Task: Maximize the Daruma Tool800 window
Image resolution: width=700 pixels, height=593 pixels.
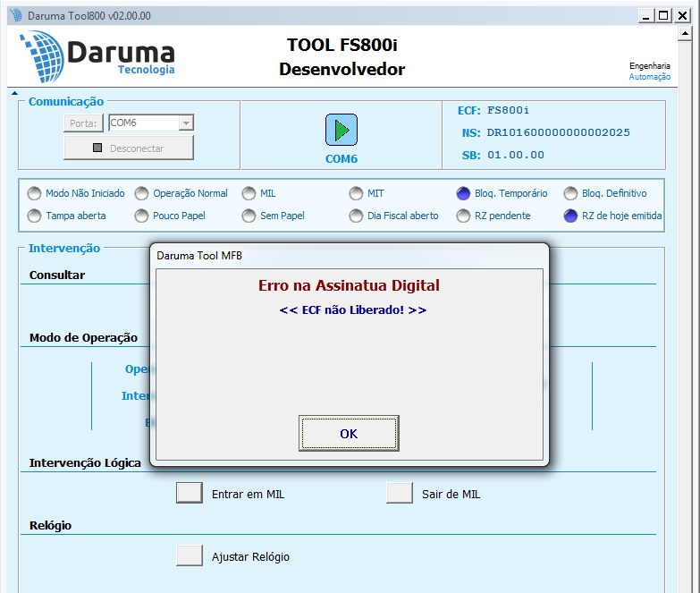Action: 664,16
